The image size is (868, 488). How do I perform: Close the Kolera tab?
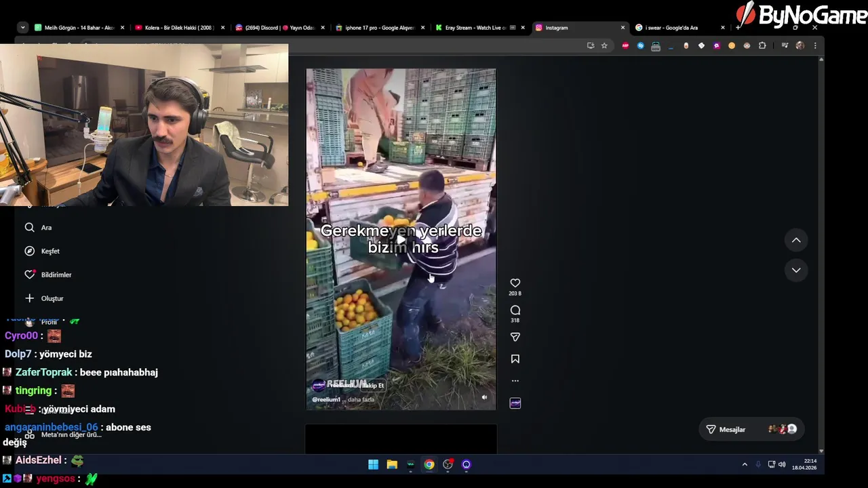[x=222, y=28]
